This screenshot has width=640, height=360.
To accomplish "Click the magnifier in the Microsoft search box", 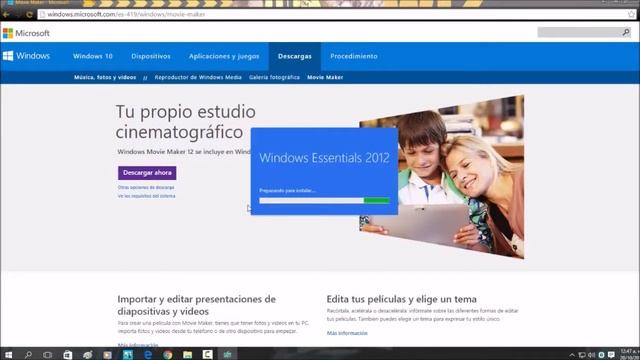I will point(626,32).
